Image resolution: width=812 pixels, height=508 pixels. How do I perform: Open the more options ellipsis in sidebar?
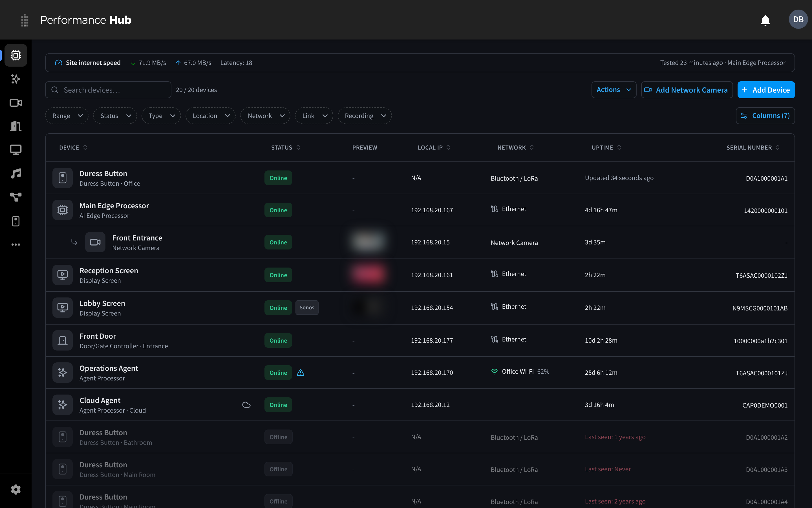click(16, 245)
